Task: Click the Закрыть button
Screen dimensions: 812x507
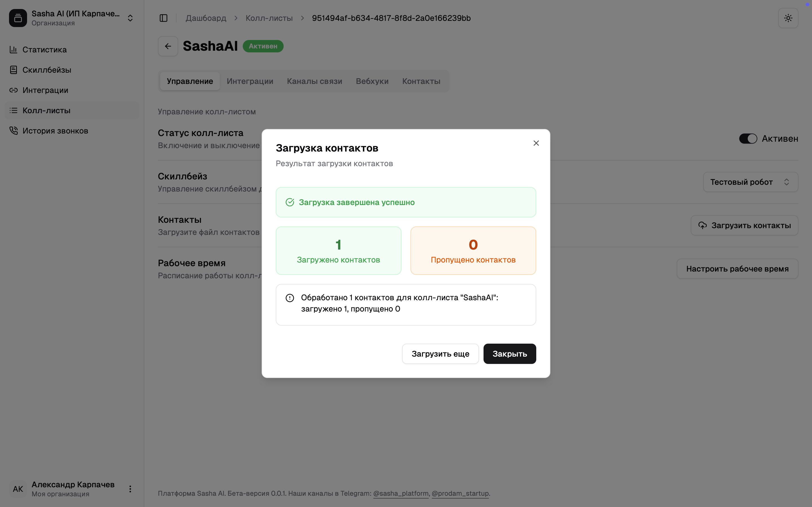Action: click(x=509, y=354)
